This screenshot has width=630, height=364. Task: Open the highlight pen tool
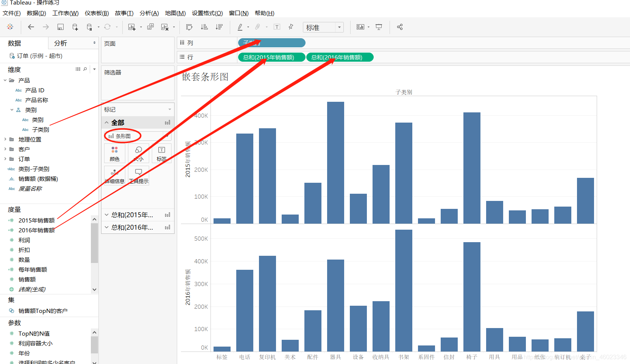point(240,27)
